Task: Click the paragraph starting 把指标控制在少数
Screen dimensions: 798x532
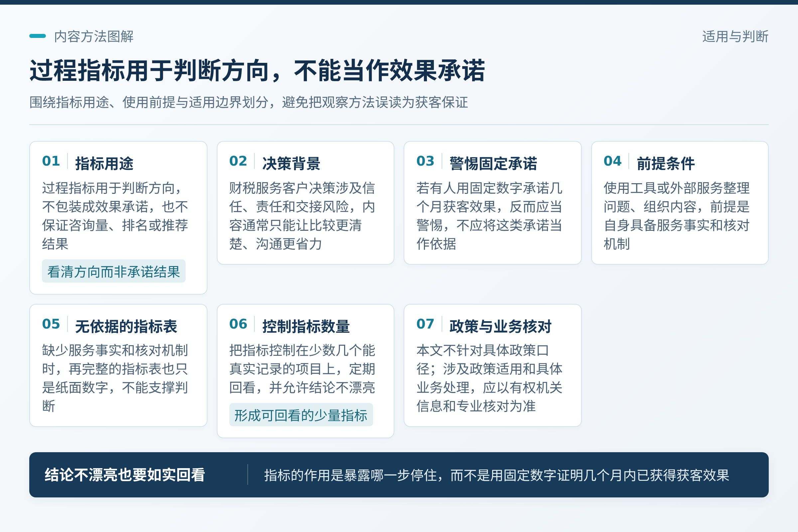Action: tap(302, 369)
